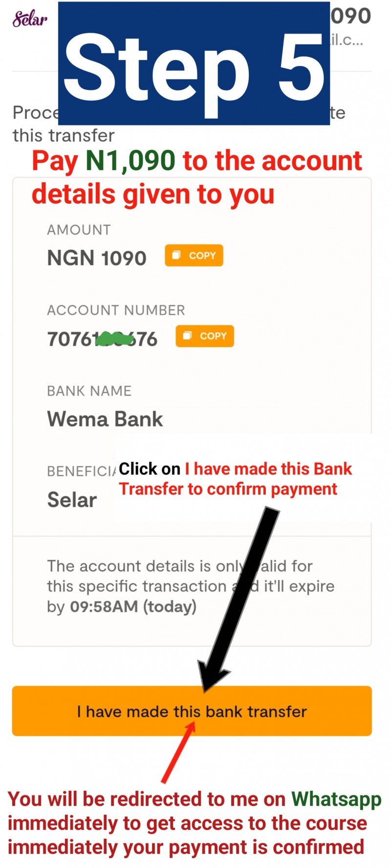Copy the account number
Viewport: 391px width, 868px height.
pos(205,336)
